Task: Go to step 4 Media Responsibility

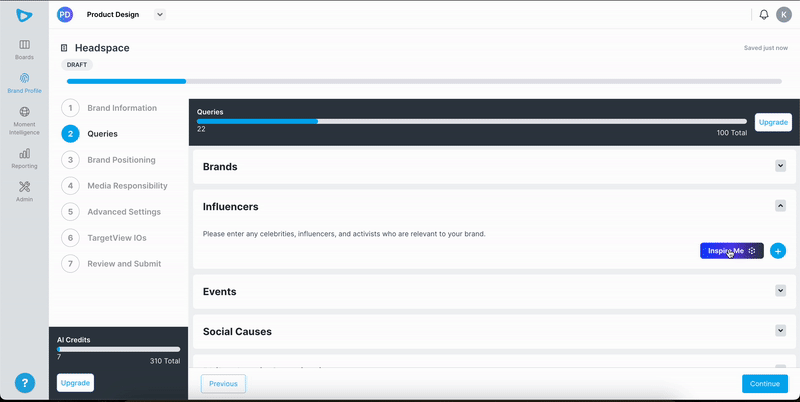Action: pos(114,186)
